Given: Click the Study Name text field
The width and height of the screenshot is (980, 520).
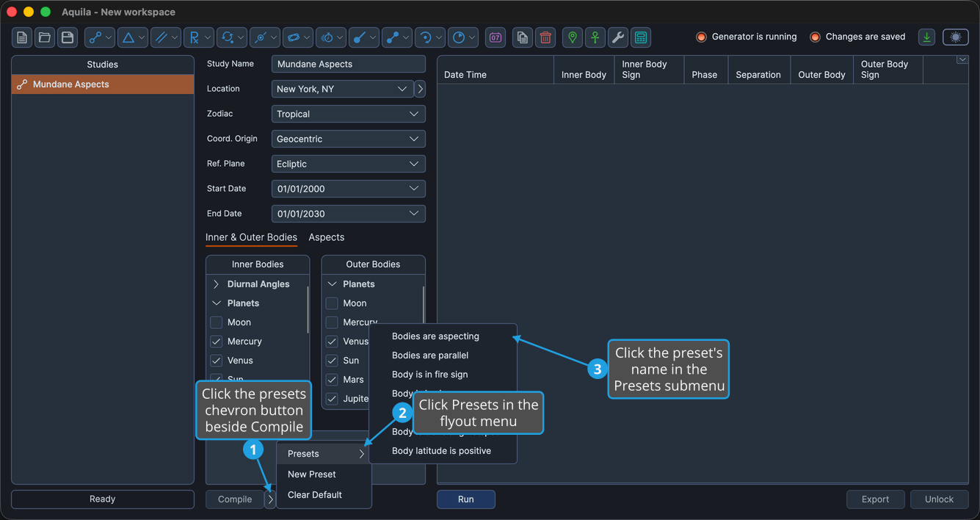Looking at the screenshot, I should [348, 64].
